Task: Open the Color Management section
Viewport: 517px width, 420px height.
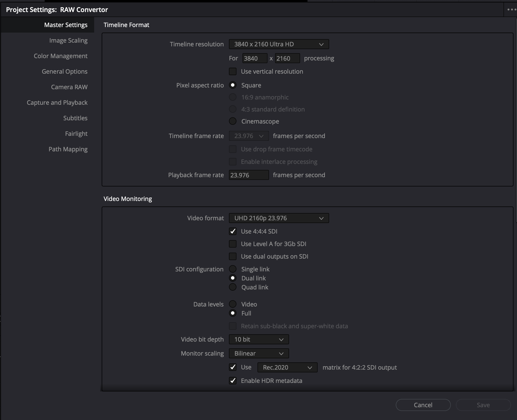Action: [61, 56]
